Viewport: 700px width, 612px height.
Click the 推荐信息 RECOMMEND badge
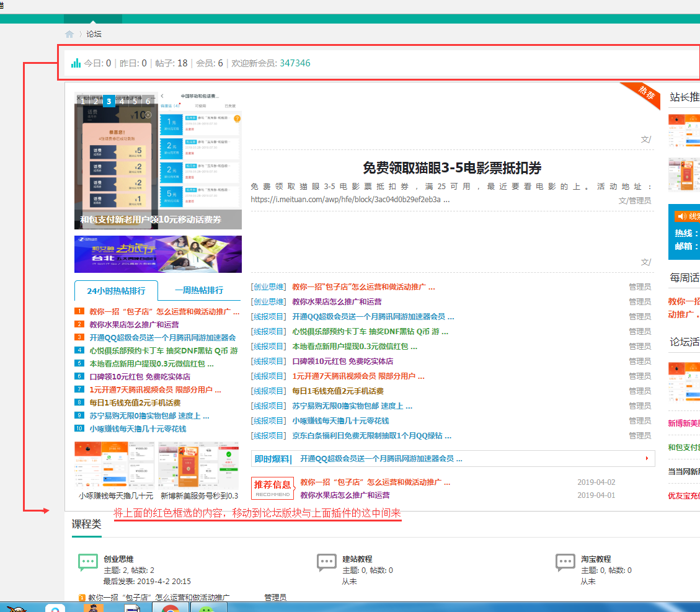click(272, 488)
